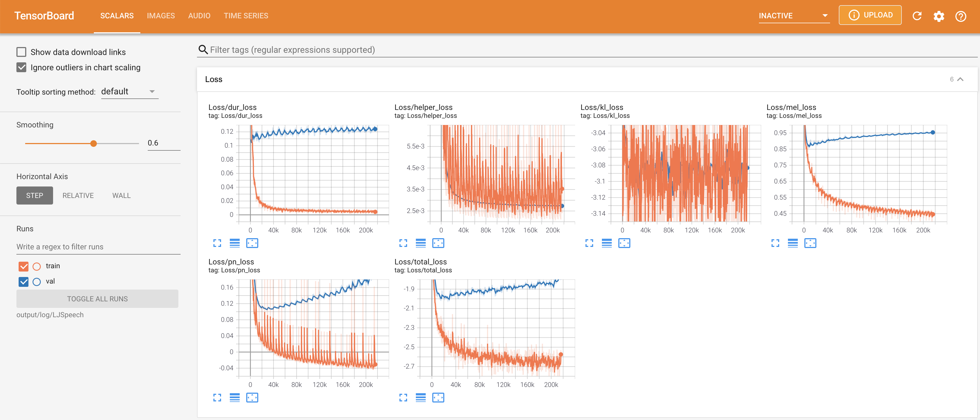Select the RELATIVE horizontal axis button
This screenshot has height=420, width=980.
78,195
